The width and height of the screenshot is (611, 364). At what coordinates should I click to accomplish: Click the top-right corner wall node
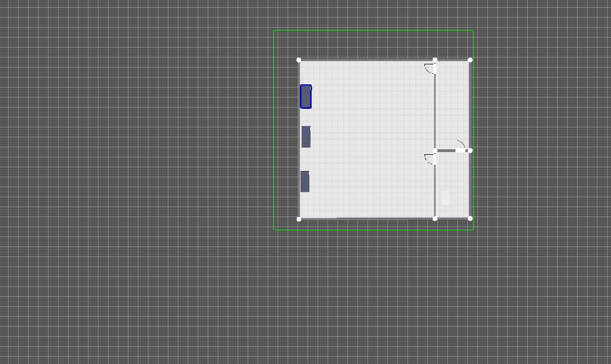tap(470, 60)
